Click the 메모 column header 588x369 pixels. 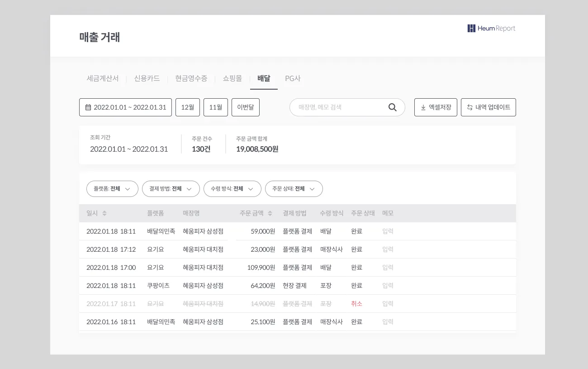(x=388, y=213)
